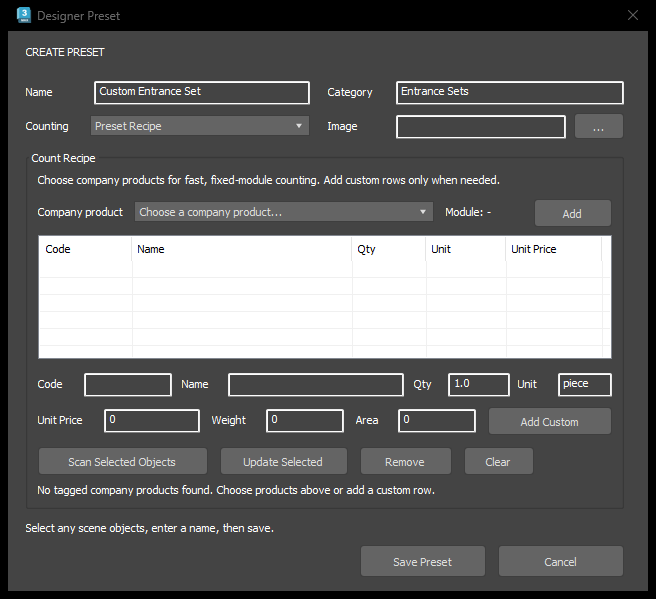This screenshot has width=656, height=599.
Task: Click the Add Custom button
Action: pos(550,421)
